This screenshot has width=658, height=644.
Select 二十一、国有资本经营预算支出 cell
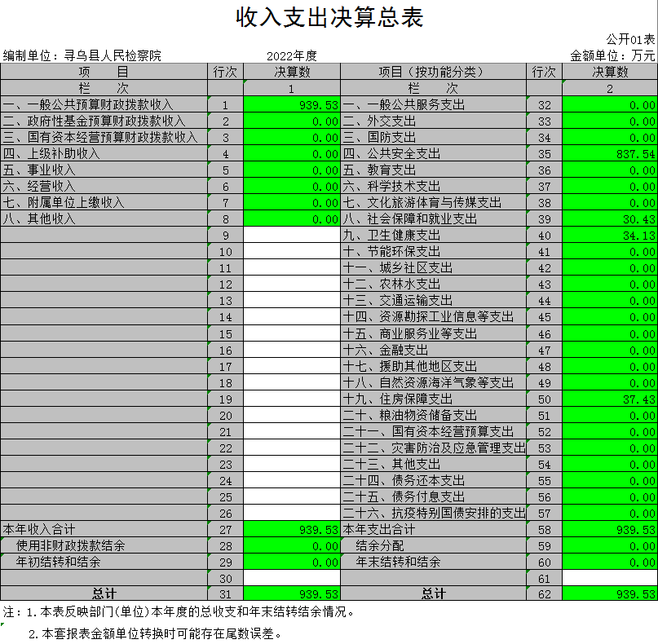pyautogui.click(x=434, y=432)
